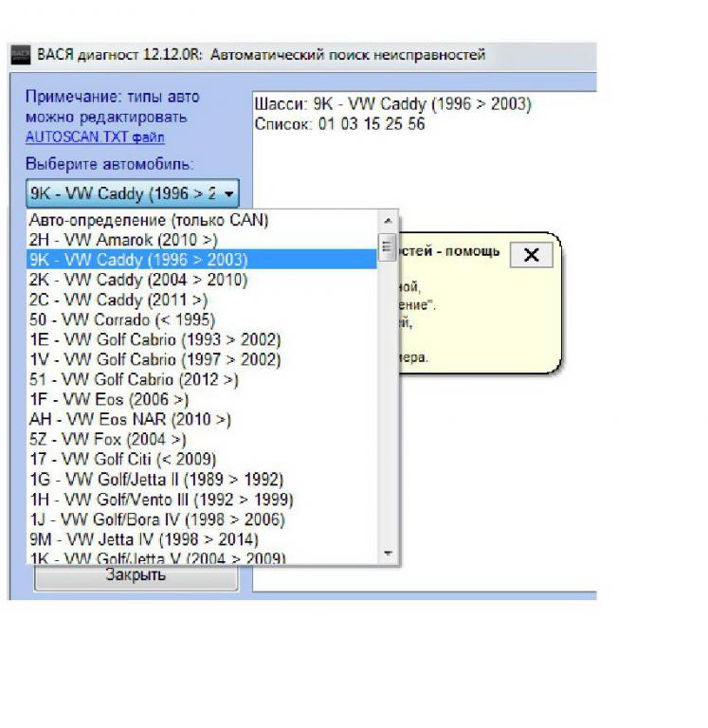Click the dropdown list scrollbar thumb
The image size is (708, 728).
tap(388, 247)
